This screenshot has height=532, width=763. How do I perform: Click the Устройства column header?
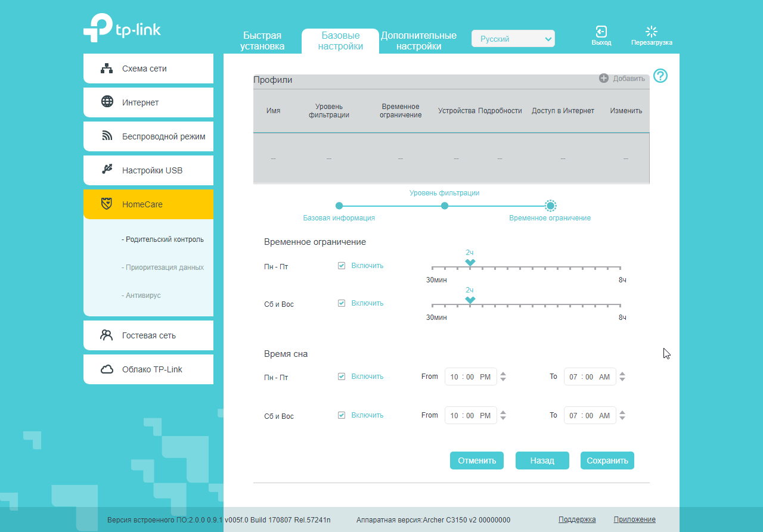pos(457,111)
